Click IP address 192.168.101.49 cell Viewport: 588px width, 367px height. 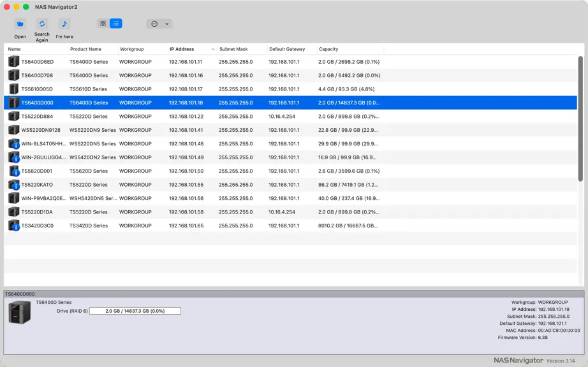186,157
